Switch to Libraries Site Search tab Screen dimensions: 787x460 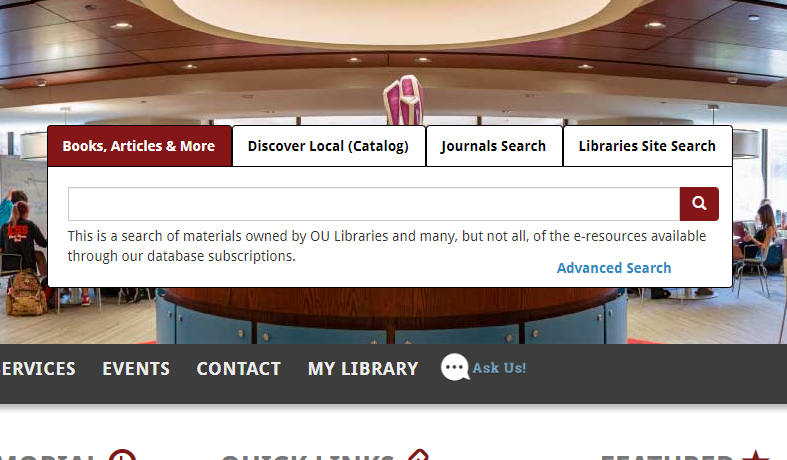point(647,146)
